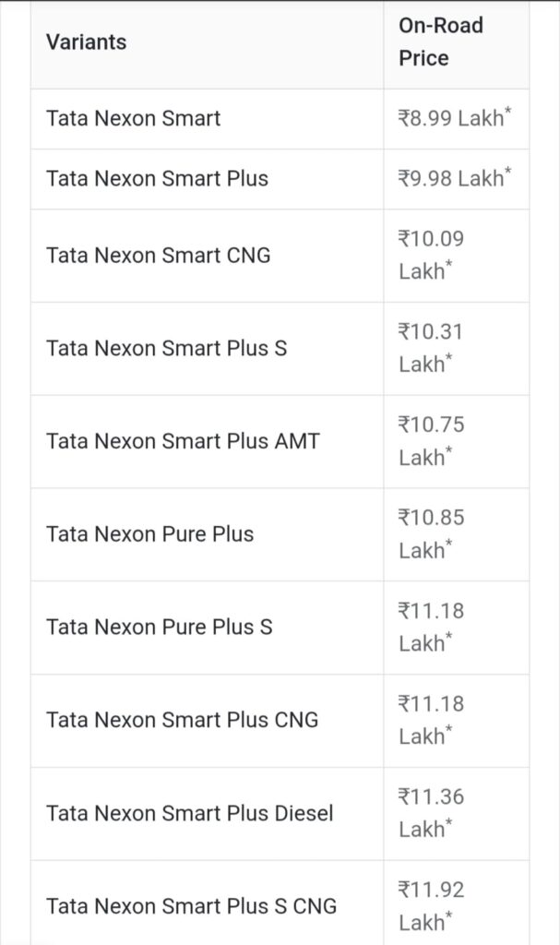Select the ₹11.92 Lakh price cell

click(432, 906)
